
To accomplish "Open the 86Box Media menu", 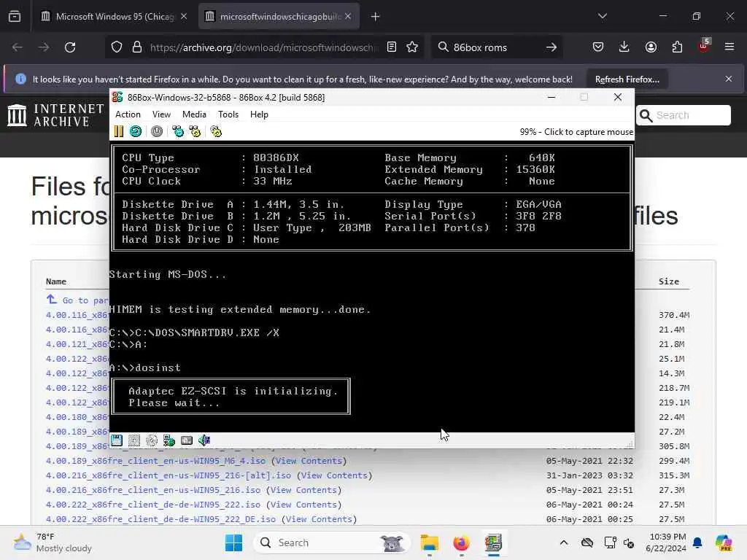I will click(194, 114).
